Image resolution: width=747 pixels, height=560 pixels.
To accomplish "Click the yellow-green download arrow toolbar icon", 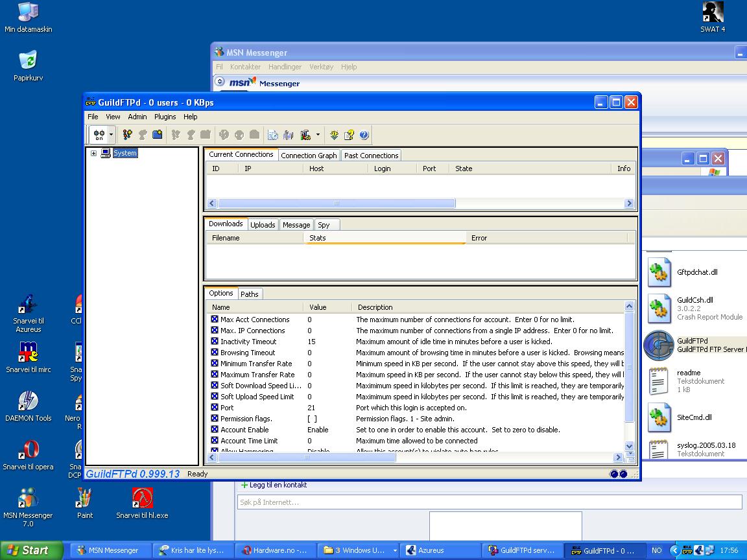I will click(334, 135).
